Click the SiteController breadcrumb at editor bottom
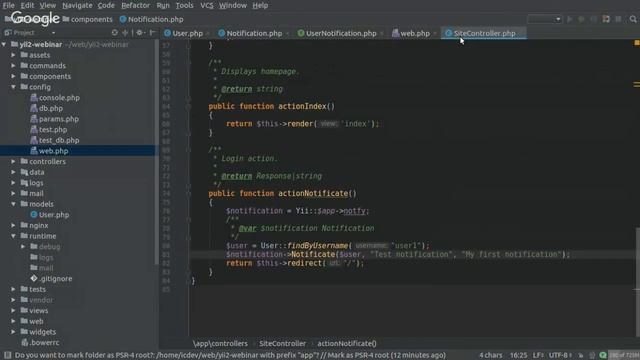Viewport: 640px width, 360px height. 282,344
